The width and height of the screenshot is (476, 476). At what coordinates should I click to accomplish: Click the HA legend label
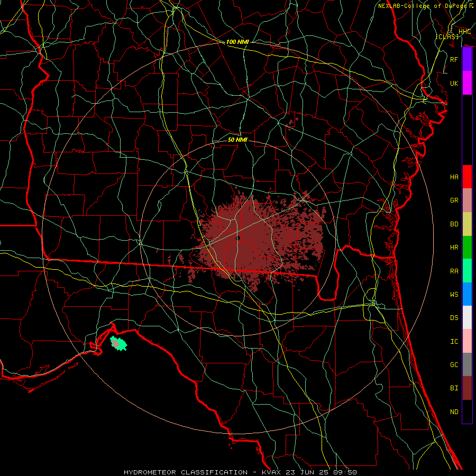tap(454, 177)
